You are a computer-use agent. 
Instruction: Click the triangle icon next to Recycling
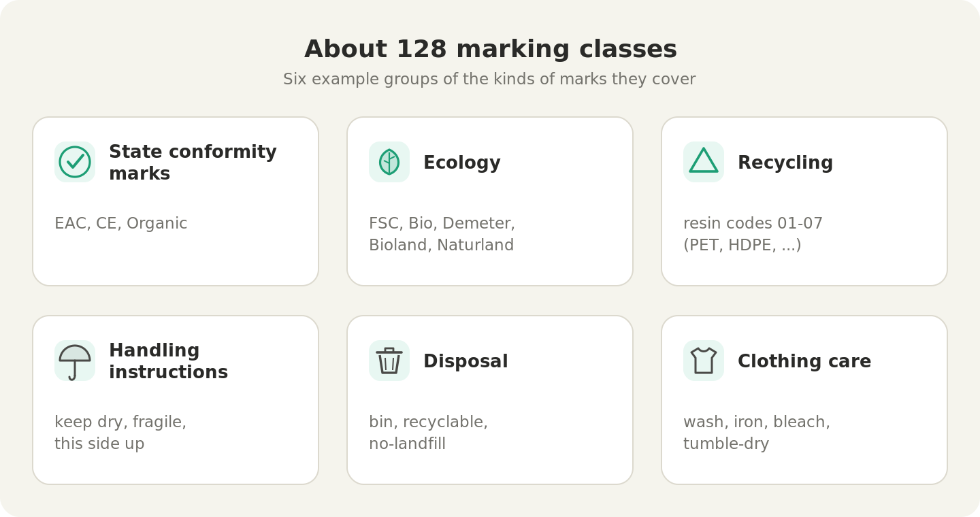[x=704, y=162]
